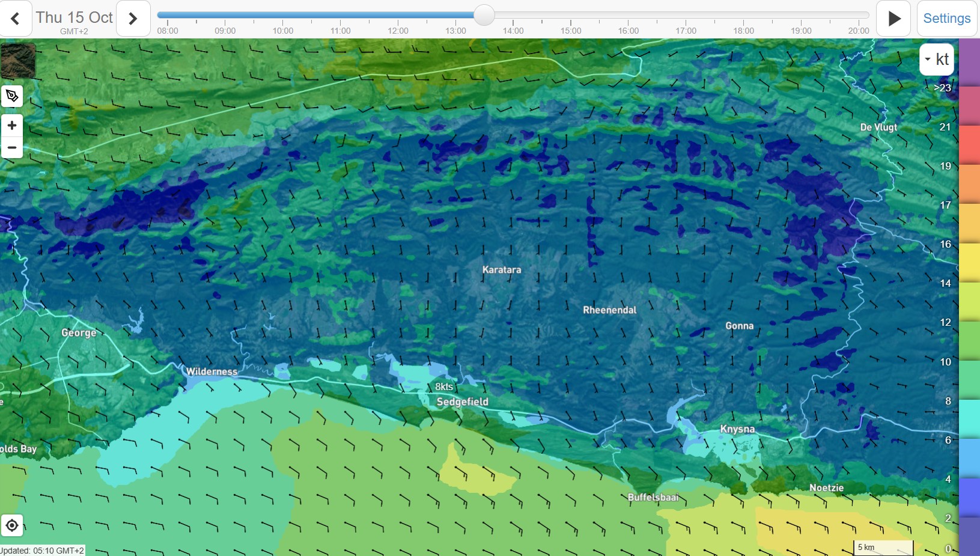Jump to 10:00 on the timeline
The height and width of the screenshot is (556, 980).
(x=283, y=31)
